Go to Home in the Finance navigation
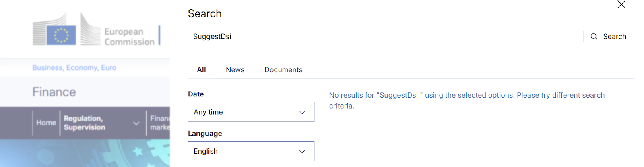 point(46,123)
